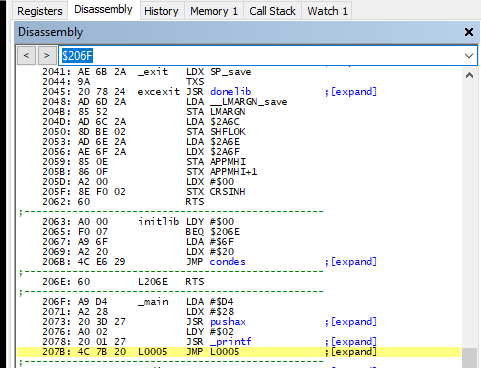The image size is (481, 368).
Task: Click the STX APPMHI+1 instruction
Action: pos(222,172)
